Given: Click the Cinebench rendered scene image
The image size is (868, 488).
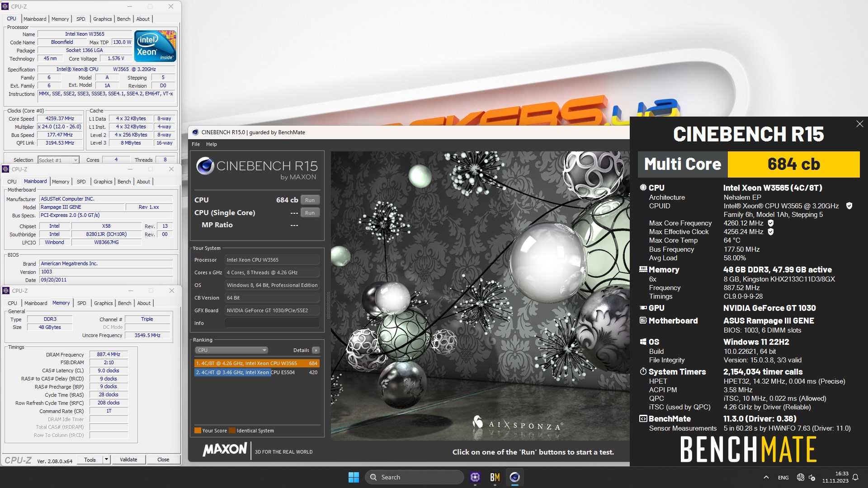Looking at the screenshot, I should tap(480, 296).
